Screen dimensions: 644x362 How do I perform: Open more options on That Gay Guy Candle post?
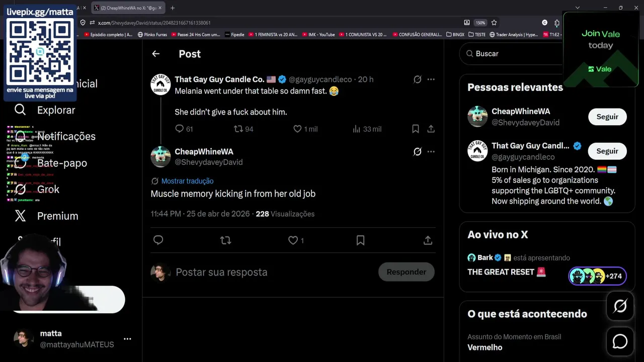tap(431, 79)
